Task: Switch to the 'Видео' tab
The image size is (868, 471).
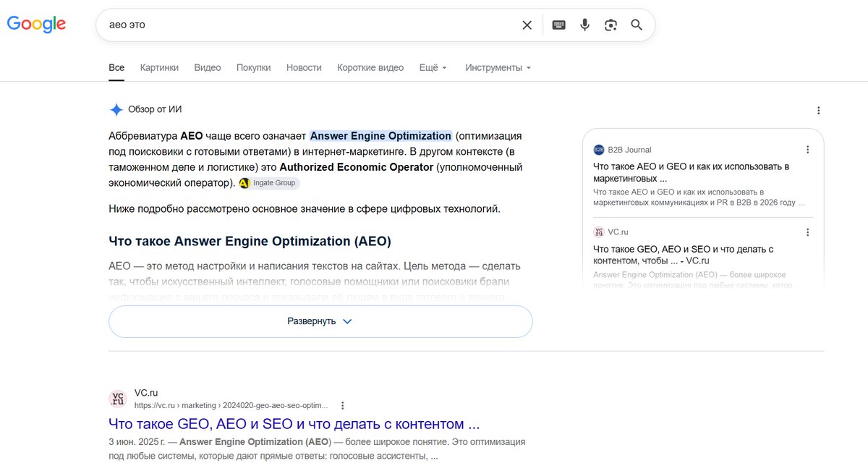Action: pos(208,67)
